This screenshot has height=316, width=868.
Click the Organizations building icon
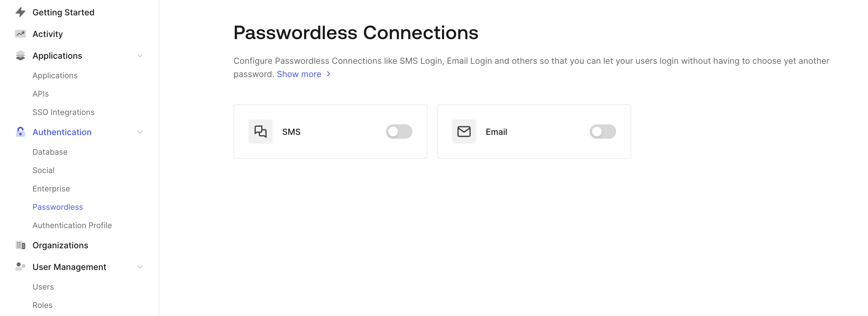click(20, 245)
